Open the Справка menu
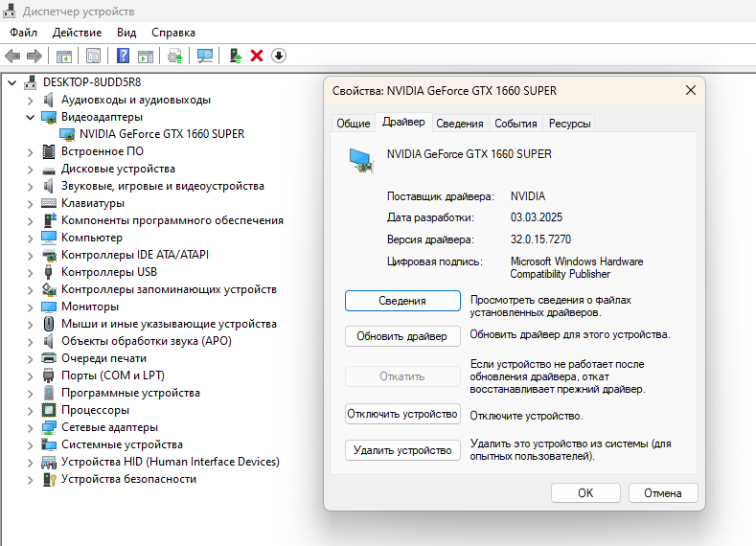Viewport: 756px width, 546px height. tap(173, 33)
